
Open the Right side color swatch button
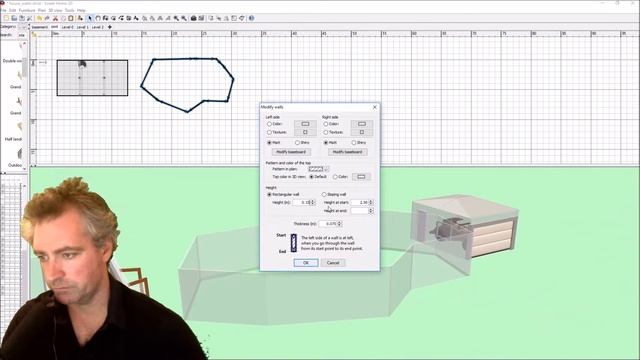(x=362, y=124)
